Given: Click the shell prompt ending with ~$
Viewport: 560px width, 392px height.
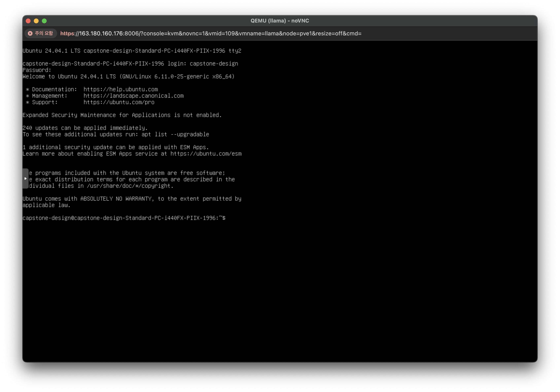Looking at the screenshot, I should (x=124, y=218).
